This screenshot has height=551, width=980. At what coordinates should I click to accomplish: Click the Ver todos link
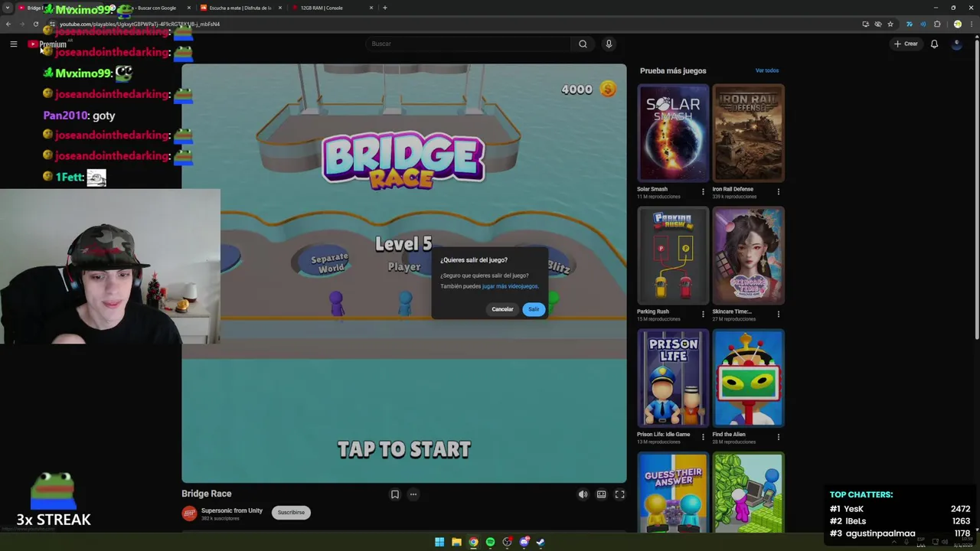pyautogui.click(x=766, y=70)
